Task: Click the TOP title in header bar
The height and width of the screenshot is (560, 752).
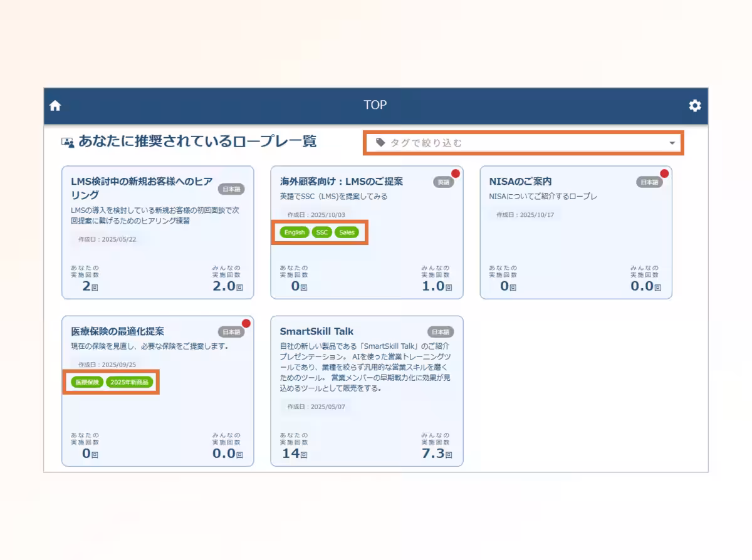Action: tap(375, 105)
